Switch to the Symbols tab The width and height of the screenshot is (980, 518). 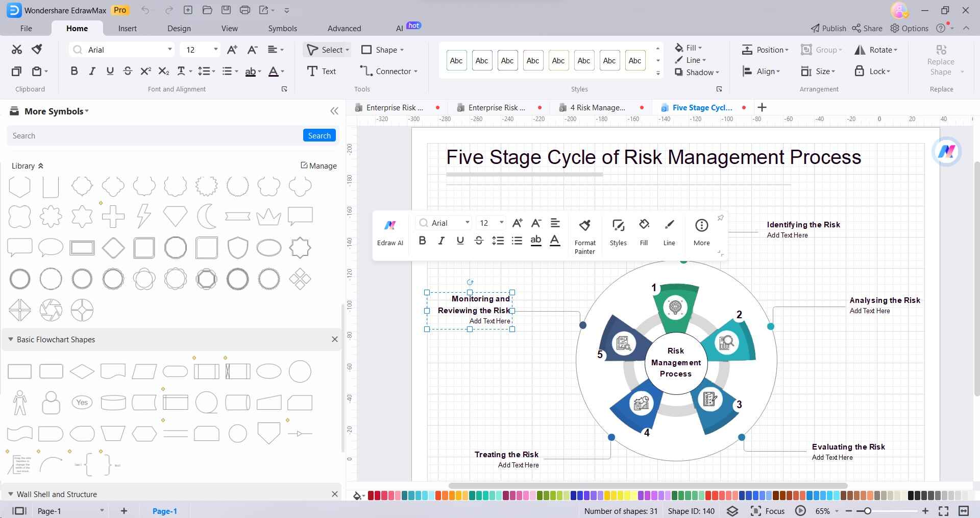click(x=282, y=29)
